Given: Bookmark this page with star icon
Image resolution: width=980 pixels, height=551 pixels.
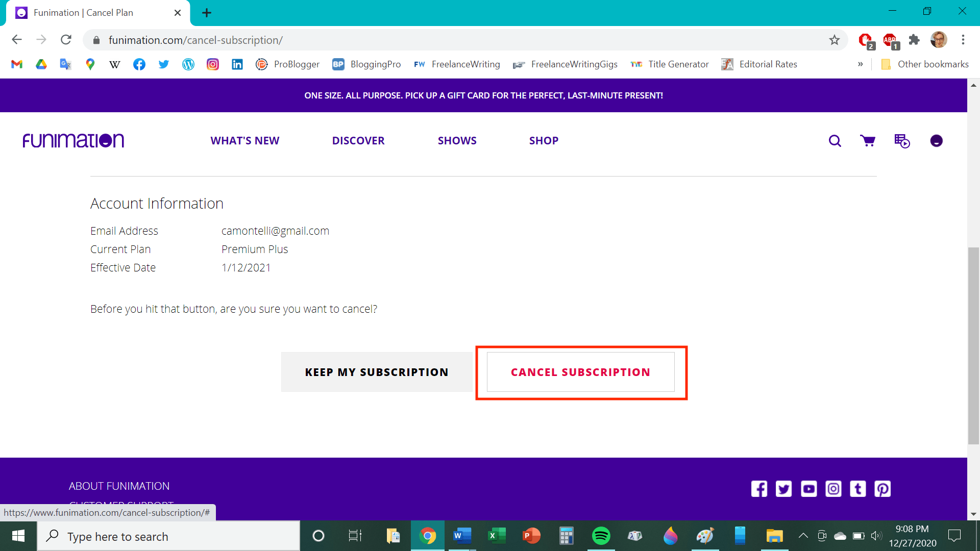Looking at the screenshot, I should 834,40.
